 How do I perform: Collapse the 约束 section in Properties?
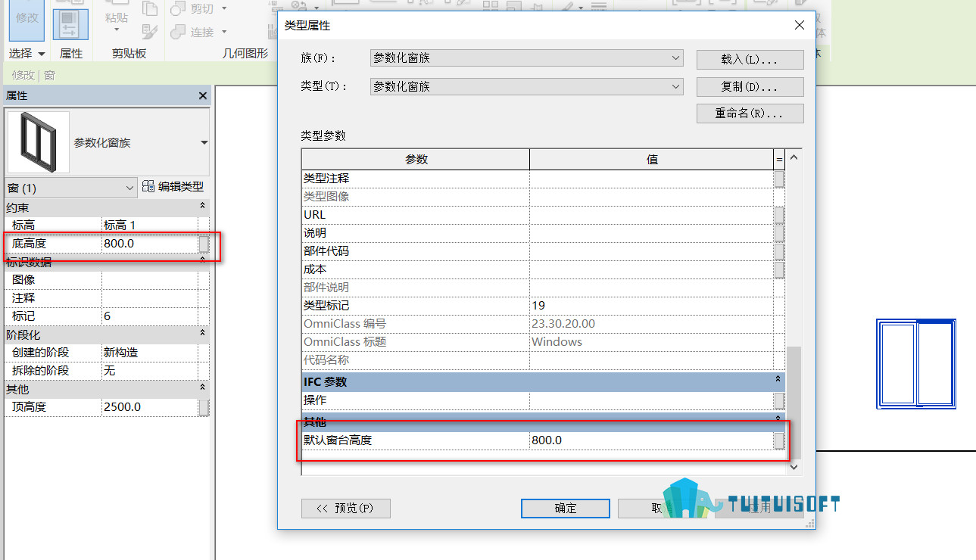click(202, 207)
